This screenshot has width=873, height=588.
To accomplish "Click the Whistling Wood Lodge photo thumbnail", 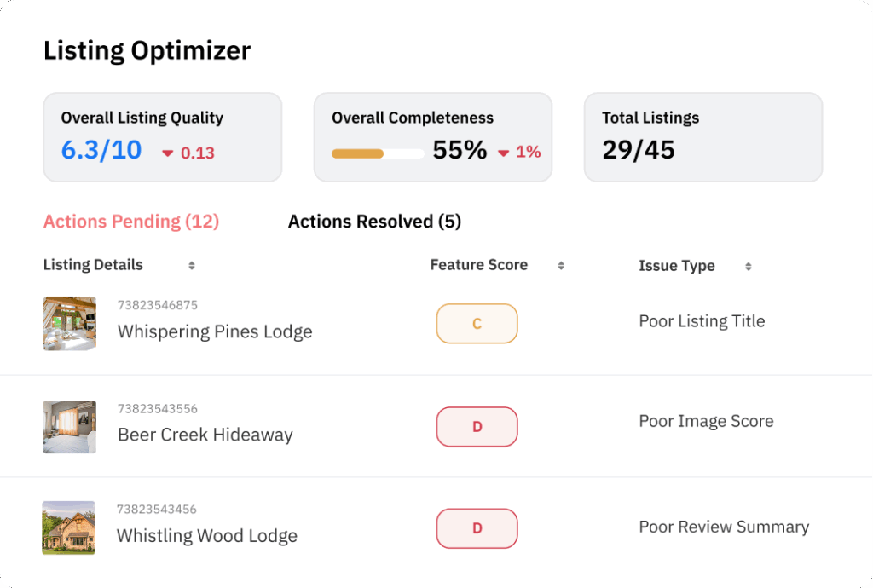I will tap(69, 527).
